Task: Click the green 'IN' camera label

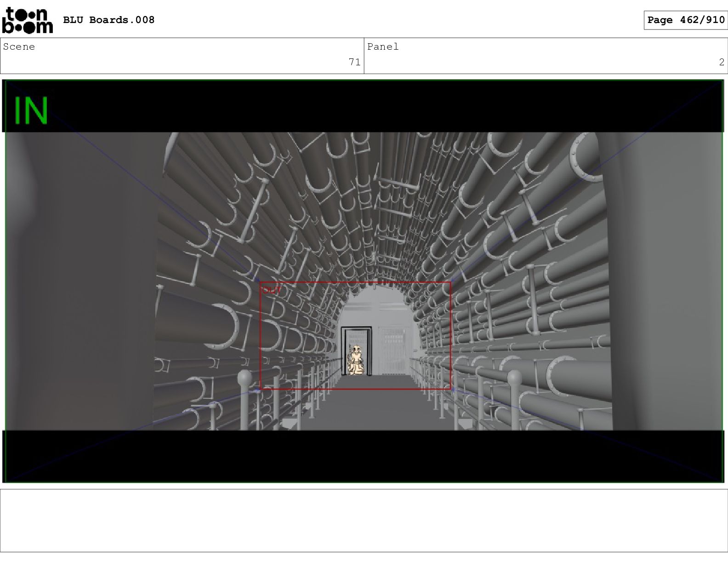Action: pos(31,110)
